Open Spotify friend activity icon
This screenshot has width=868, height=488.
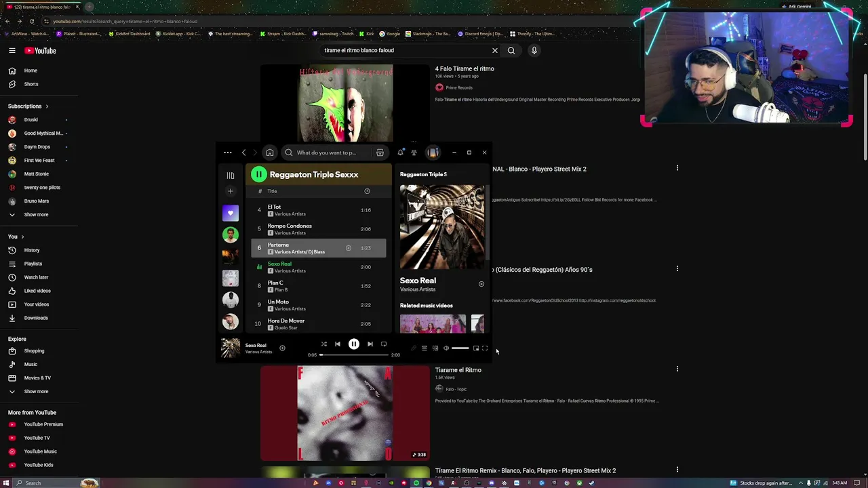[414, 152]
